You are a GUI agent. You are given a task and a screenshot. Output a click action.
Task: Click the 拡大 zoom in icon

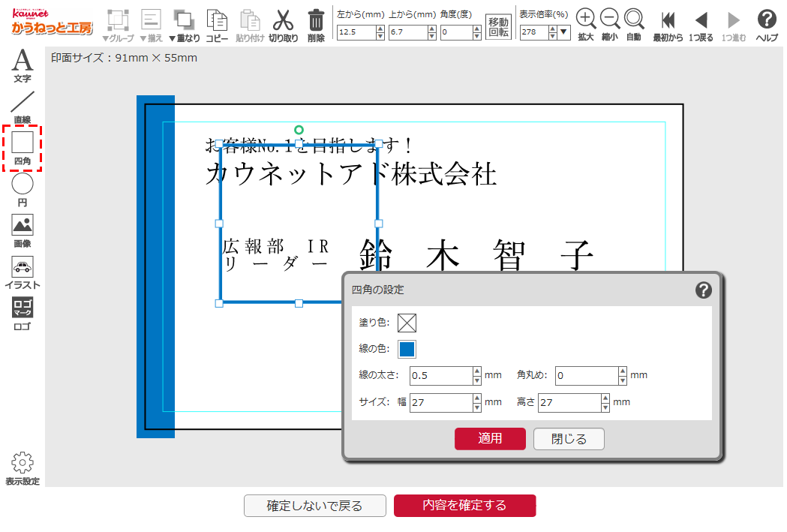(585, 25)
